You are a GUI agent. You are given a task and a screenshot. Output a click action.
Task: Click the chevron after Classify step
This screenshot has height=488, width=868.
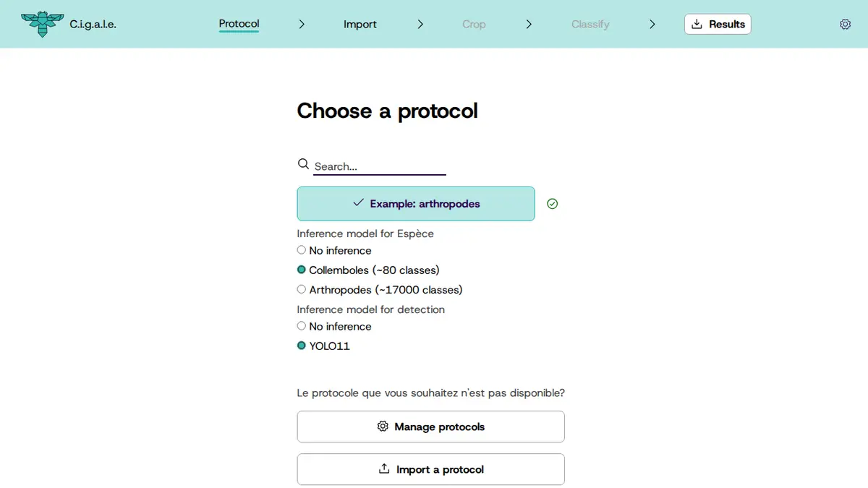tap(652, 24)
